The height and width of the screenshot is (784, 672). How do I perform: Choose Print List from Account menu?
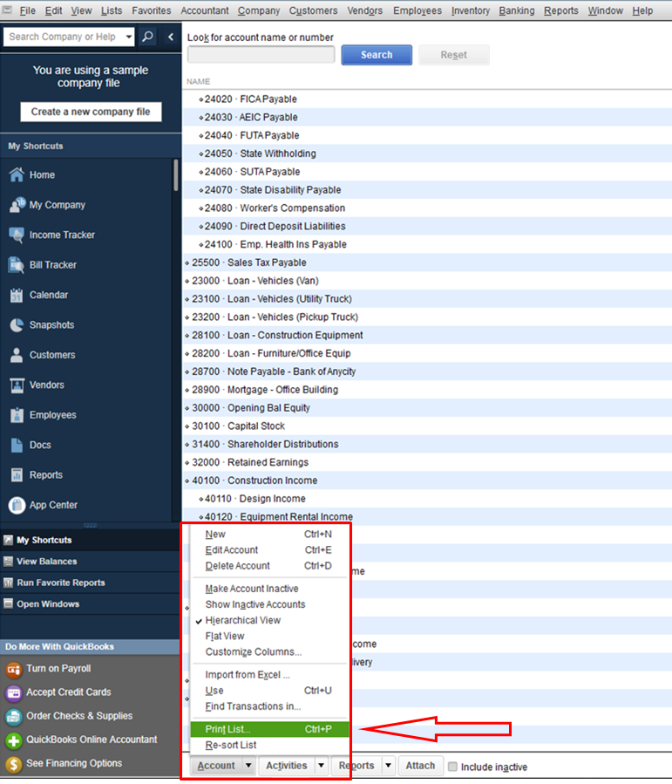pyautogui.click(x=268, y=730)
